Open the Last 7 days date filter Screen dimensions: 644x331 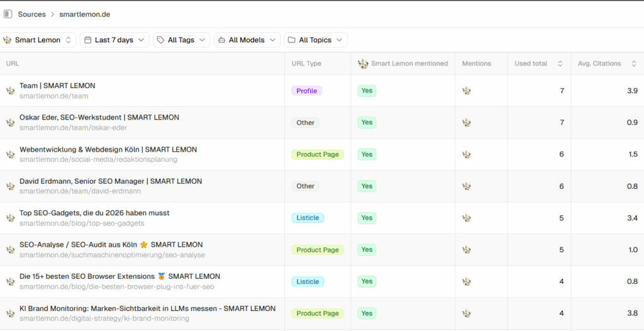coord(114,40)
